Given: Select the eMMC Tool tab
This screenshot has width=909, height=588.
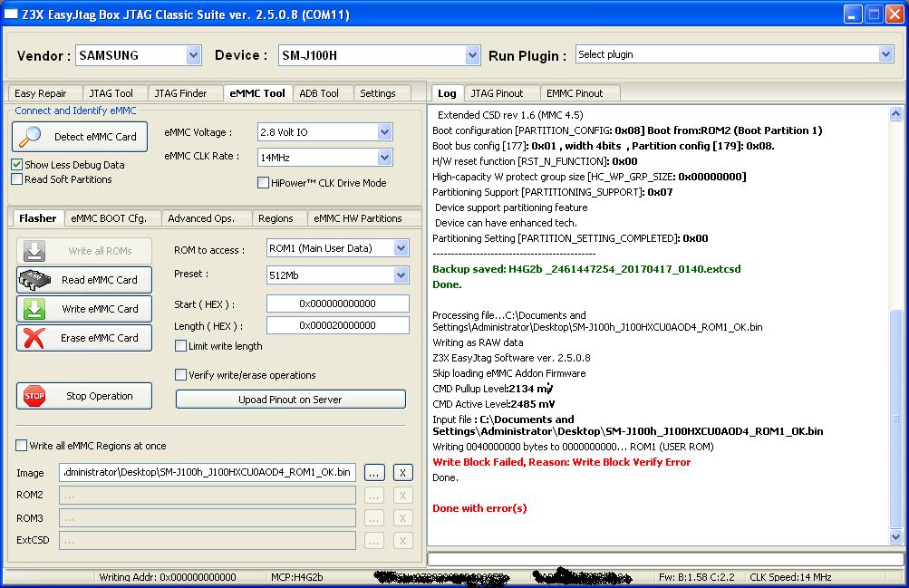Looking at the screenshot, I should (257, 92).
